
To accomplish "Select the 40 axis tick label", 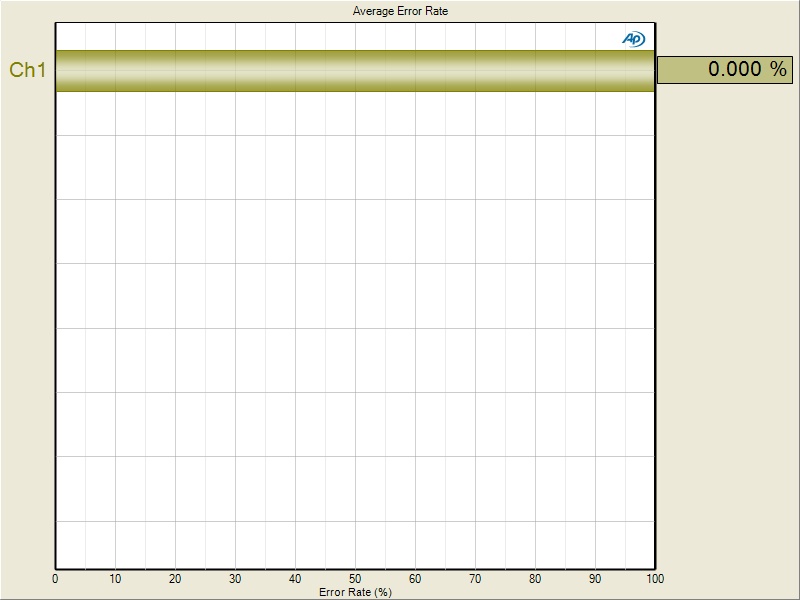I will (295, 579).
